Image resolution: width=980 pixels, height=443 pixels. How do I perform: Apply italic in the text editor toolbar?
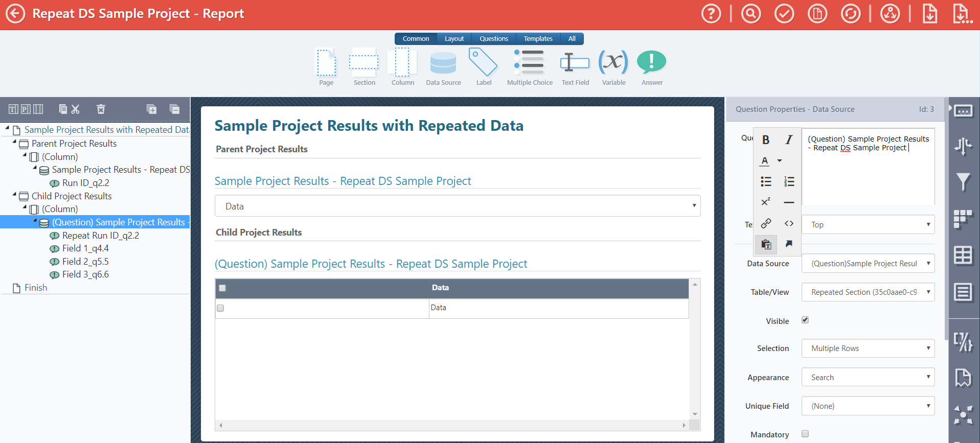(x=789, y=140)
